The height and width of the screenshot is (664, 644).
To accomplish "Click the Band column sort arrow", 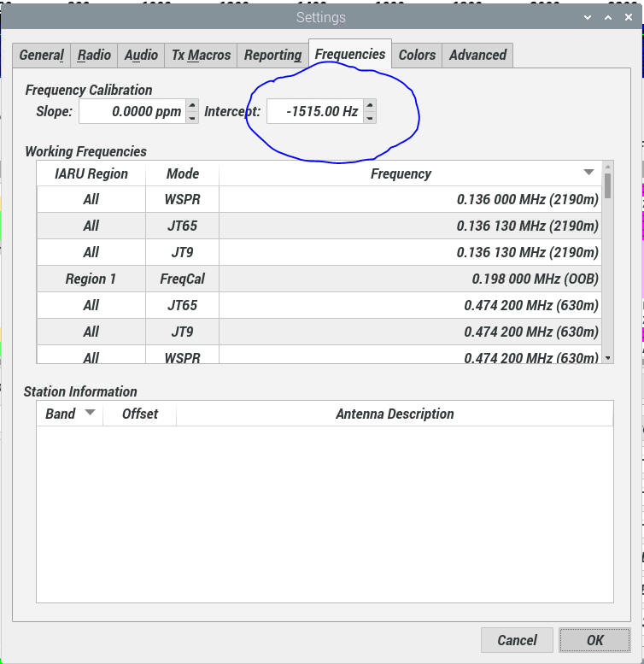I will click(90, 413).
